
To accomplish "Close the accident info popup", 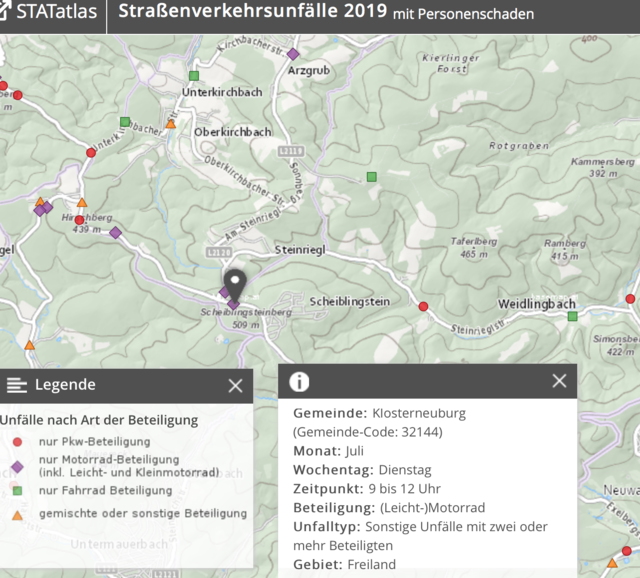I will tap(559, 381).
